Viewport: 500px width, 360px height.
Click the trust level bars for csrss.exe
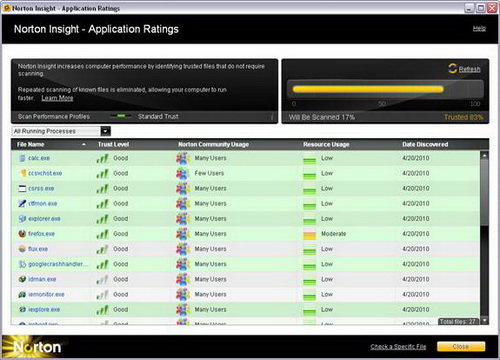point(103,189)
